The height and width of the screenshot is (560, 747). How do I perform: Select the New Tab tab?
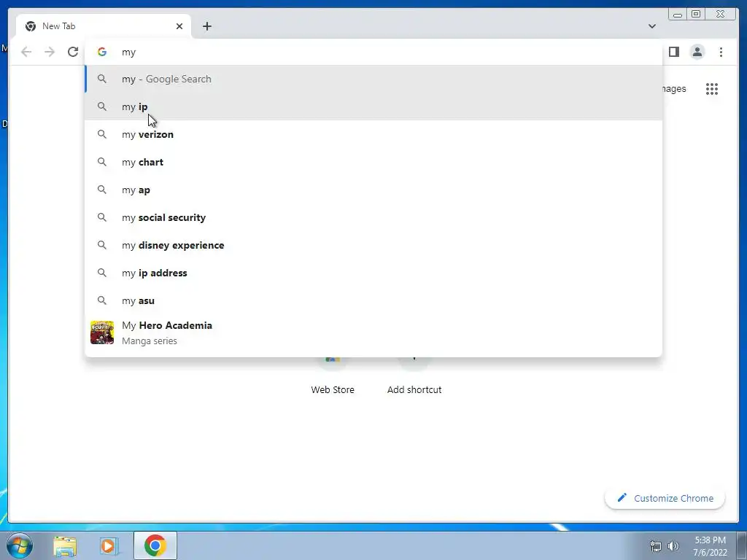(104, 26)
